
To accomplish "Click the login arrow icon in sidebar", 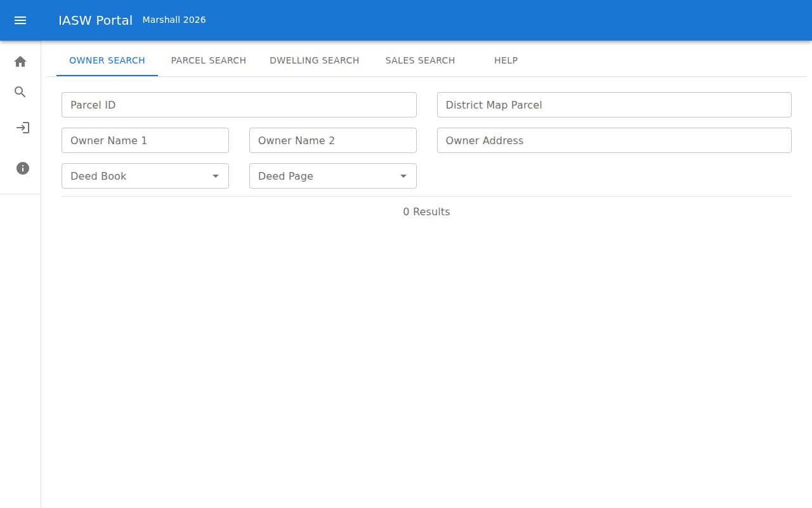I will point(23,128).
